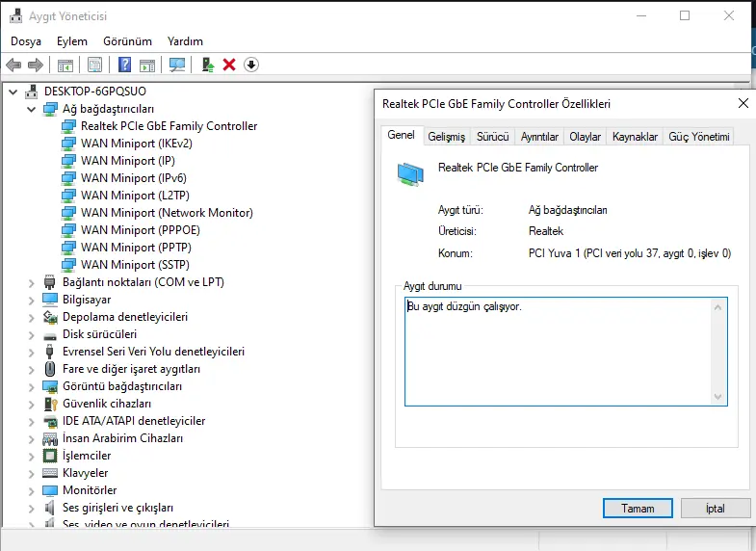Click the DESKTOP-6GPQSUO computer icon
Screen dimensions: 756x551
coord(32,92)
